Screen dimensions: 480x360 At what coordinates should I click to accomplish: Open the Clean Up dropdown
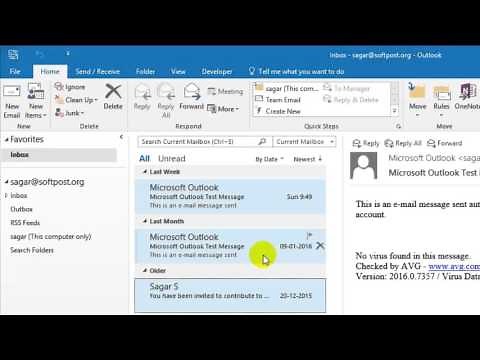coord(76,100)
